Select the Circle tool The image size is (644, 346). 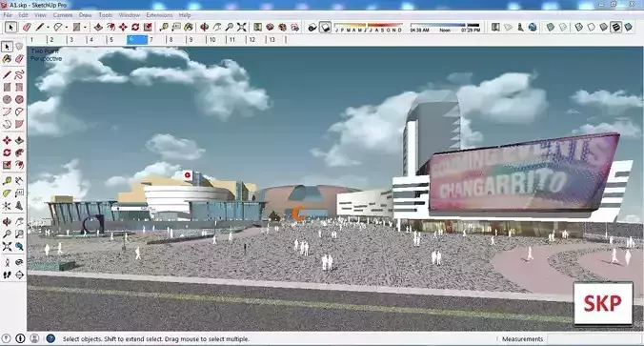pos(7,99)
